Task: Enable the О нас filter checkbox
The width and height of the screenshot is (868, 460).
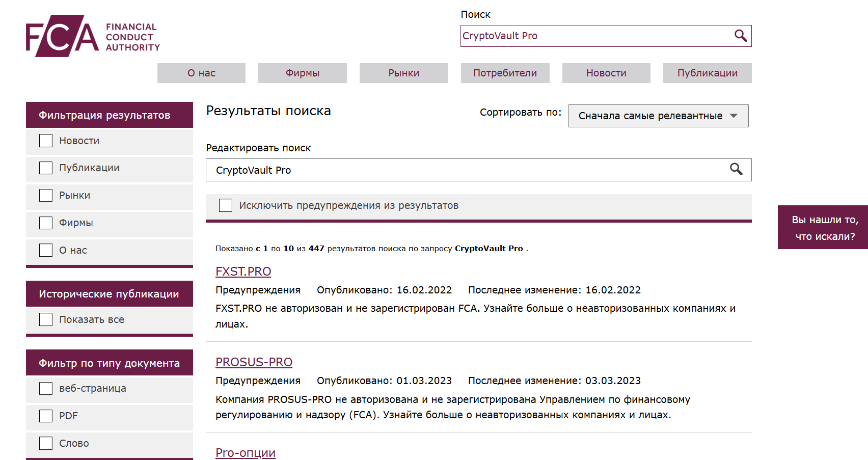Action: (45, 250)
